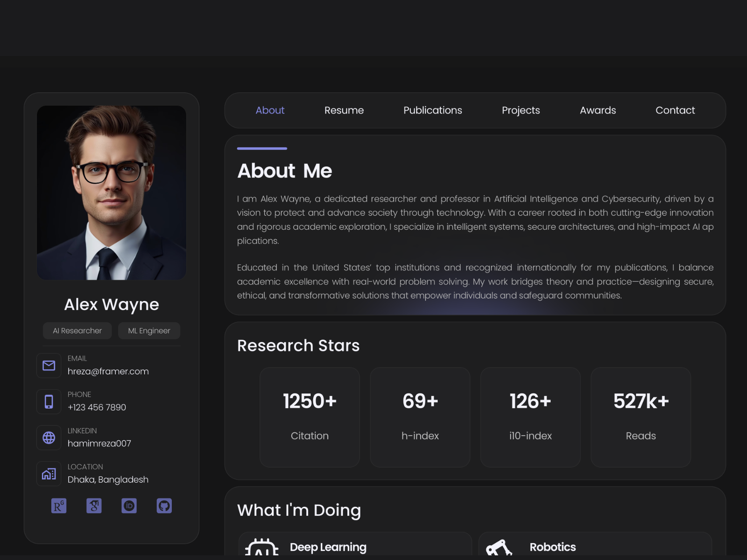
Task: Click the phone icon in sidebar
Action: pos(49,401)
